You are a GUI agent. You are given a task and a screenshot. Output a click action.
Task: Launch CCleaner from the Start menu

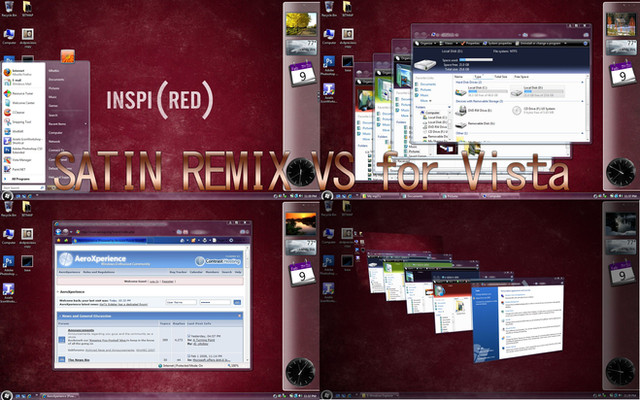pos(23,112)
